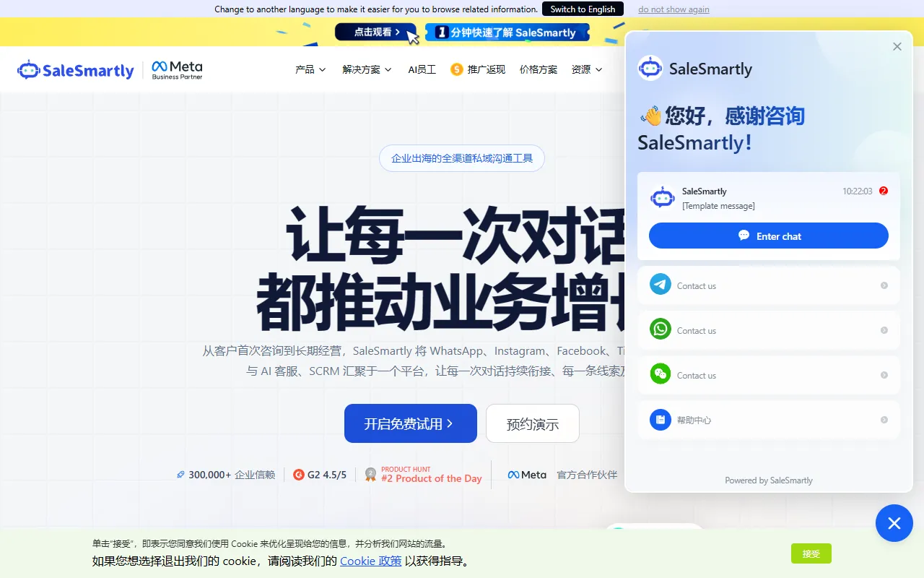
Task: Open the WeChat Contact us row arrow
Action: pyautogui.click(x=884, y=375)
